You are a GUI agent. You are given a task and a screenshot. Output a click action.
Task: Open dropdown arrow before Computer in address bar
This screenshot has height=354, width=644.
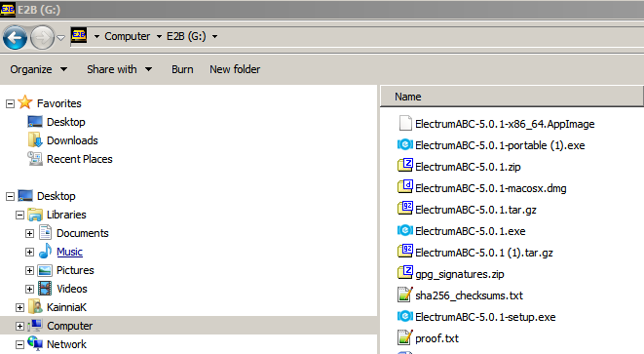point(96,37)
